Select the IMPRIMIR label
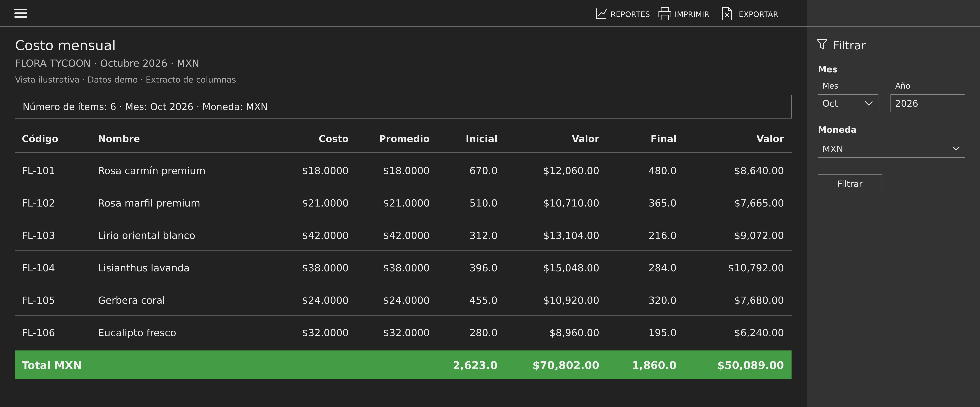Image resolution: width=980 pixels, height=407 pixels. pos(692,15)
